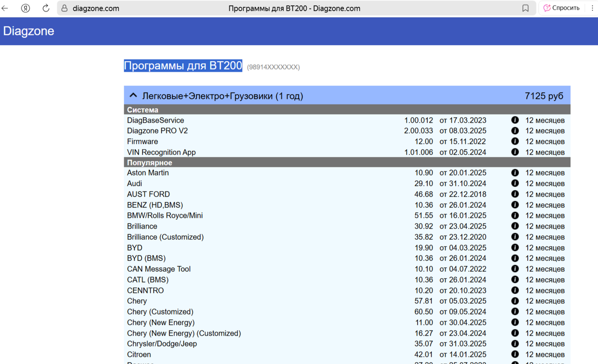Click Audi version 29.10

click(x=424, y=183)
